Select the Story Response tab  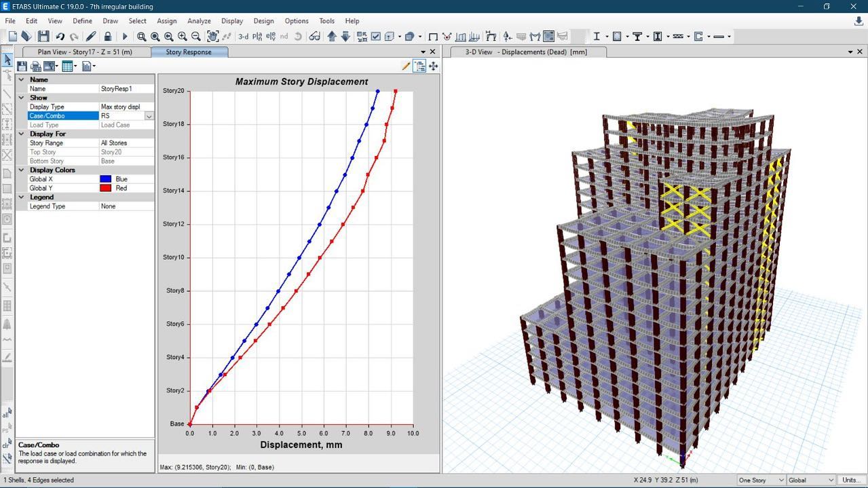pyautogui.click(x=189, y=52)
